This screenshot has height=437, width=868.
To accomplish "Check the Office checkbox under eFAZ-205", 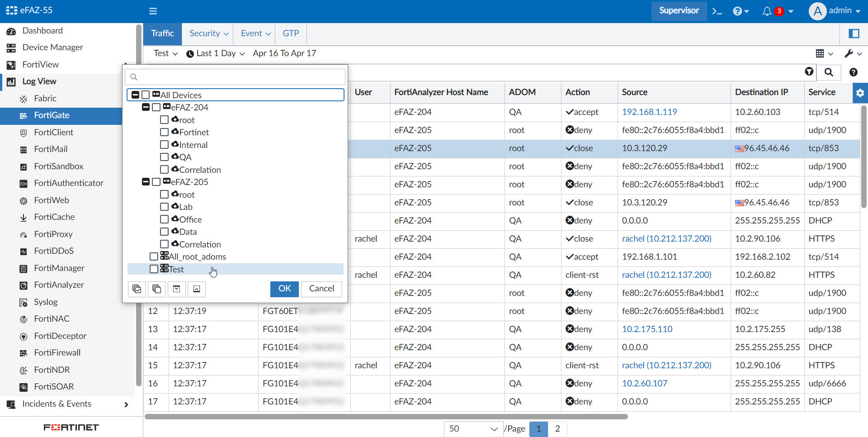I will click(x=165, y=219).
